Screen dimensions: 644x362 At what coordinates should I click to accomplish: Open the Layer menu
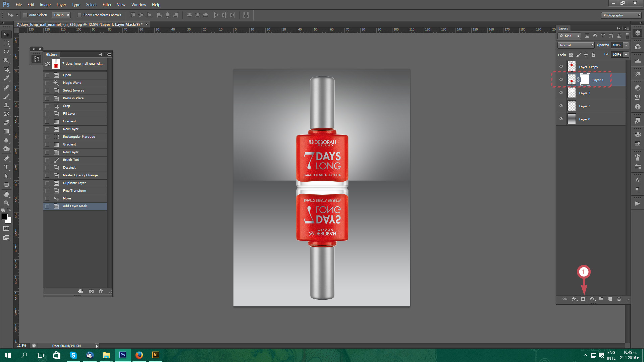click(x=61, y=5)
